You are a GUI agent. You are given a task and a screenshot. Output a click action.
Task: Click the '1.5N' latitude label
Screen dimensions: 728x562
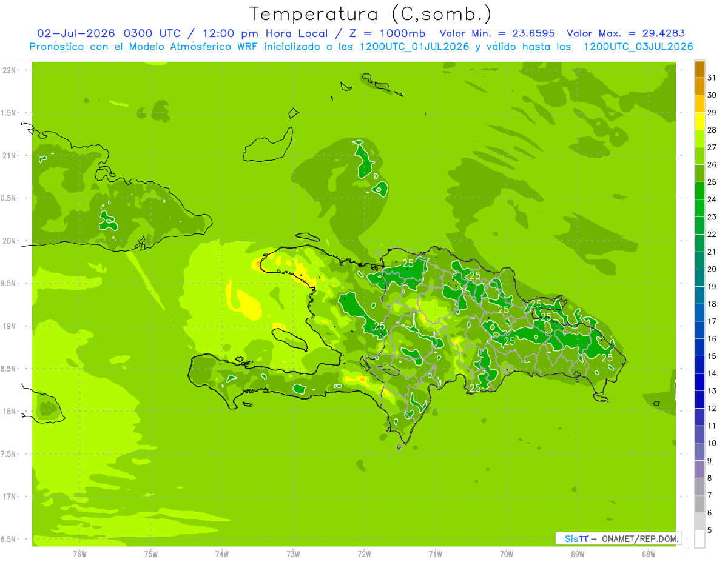click(x=8, y=113)
